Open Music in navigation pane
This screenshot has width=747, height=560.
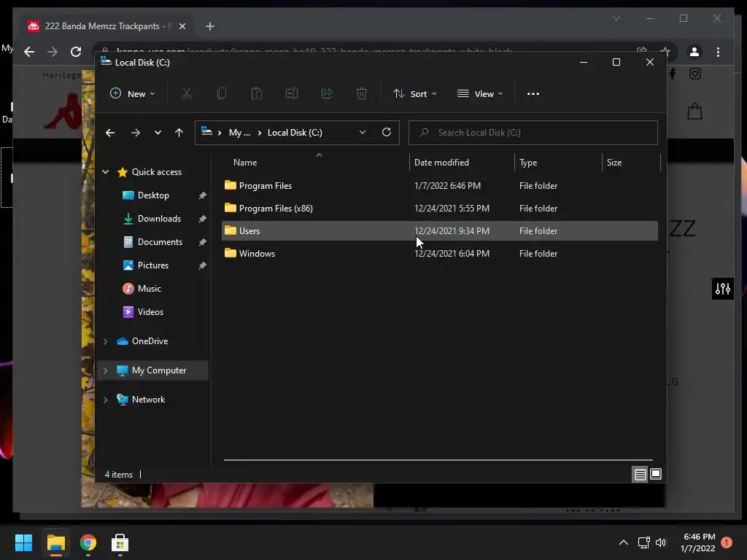point(149,289)
